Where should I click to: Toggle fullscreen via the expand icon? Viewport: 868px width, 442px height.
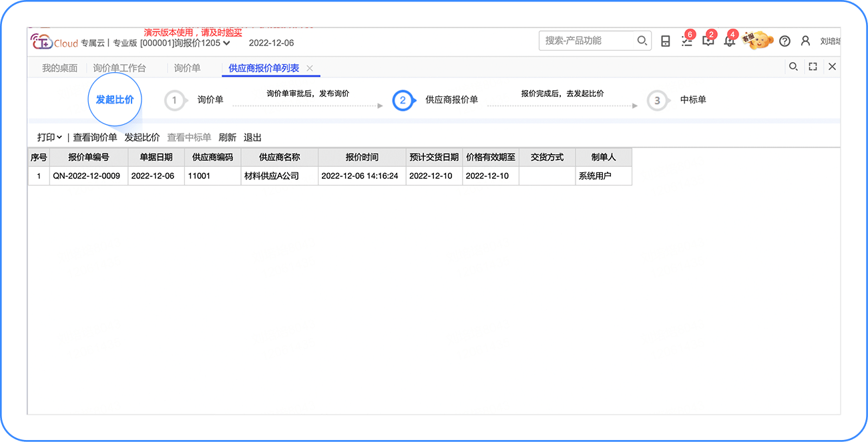point(813,67)
